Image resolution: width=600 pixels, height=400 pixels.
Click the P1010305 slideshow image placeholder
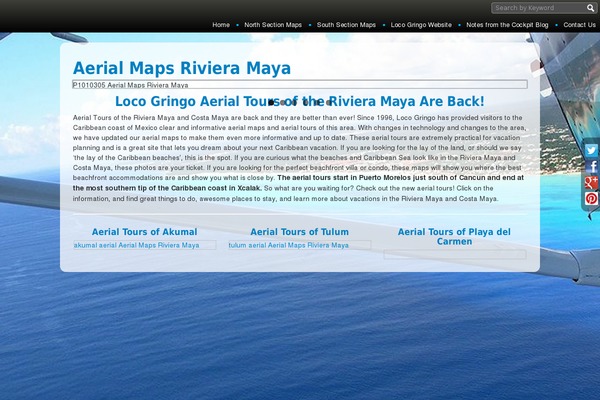tap(300, 85)
